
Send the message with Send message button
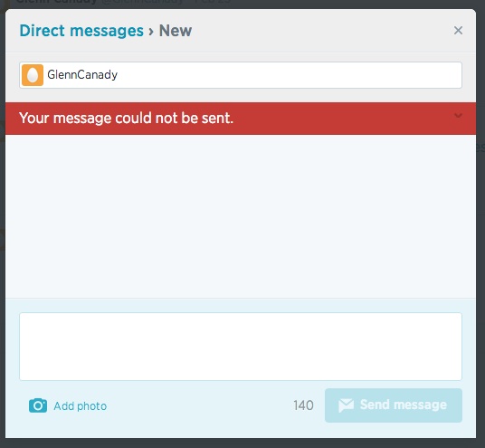(394, 405)
